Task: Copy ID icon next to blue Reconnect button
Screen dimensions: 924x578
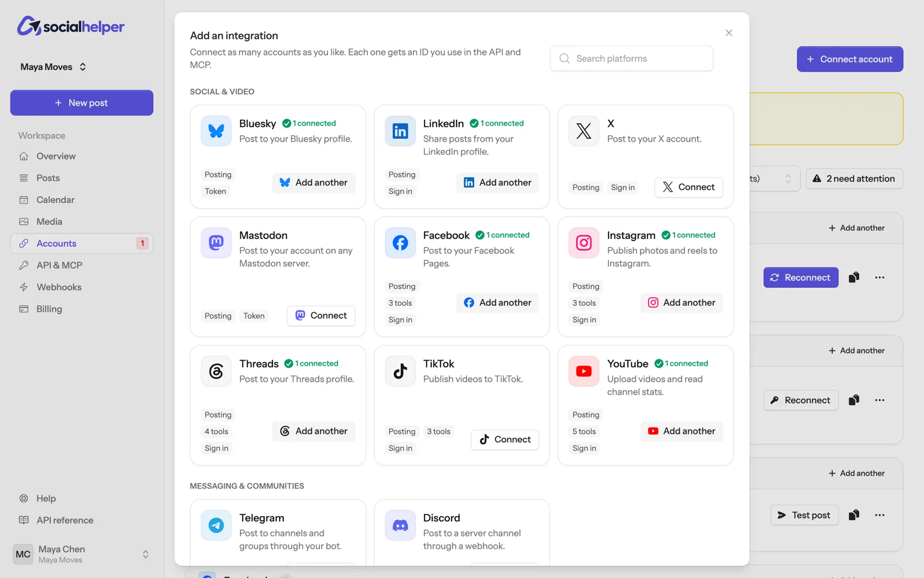Action: (854, 277)
